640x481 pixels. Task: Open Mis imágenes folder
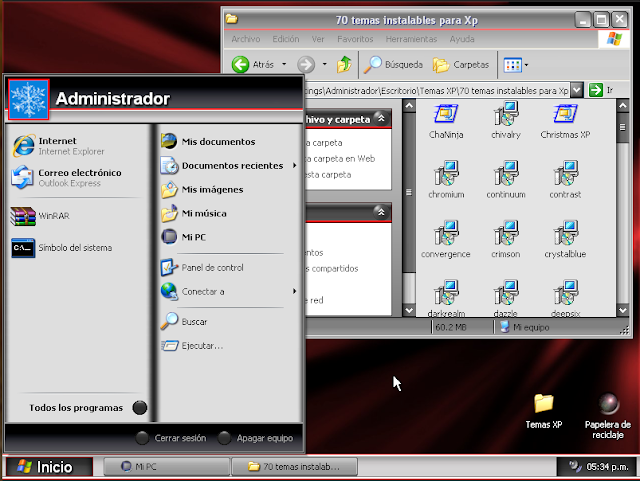pos(202,189)
